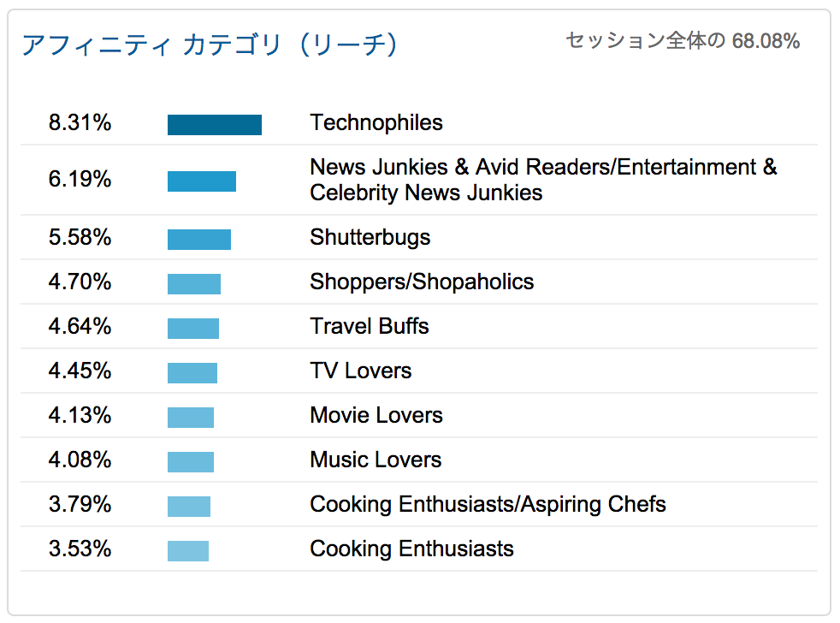Click the Travel Buffs label

[x=370, y=326]
